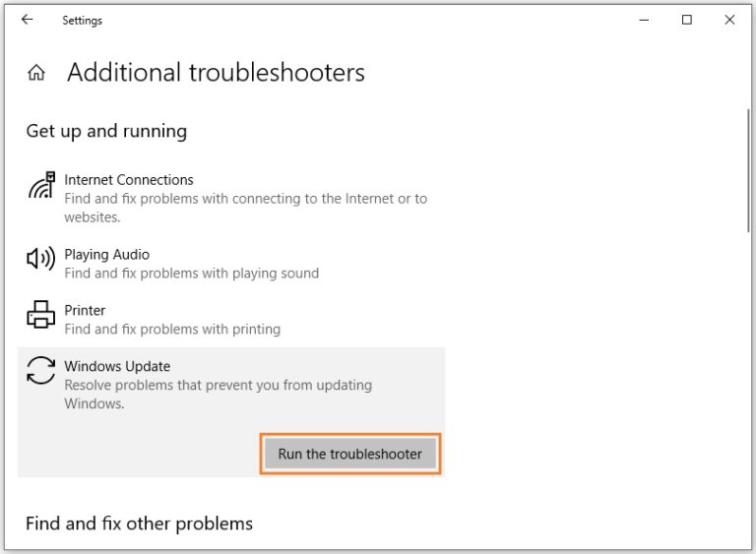Click the Additional troubleshooters page heading

[216, 73]
